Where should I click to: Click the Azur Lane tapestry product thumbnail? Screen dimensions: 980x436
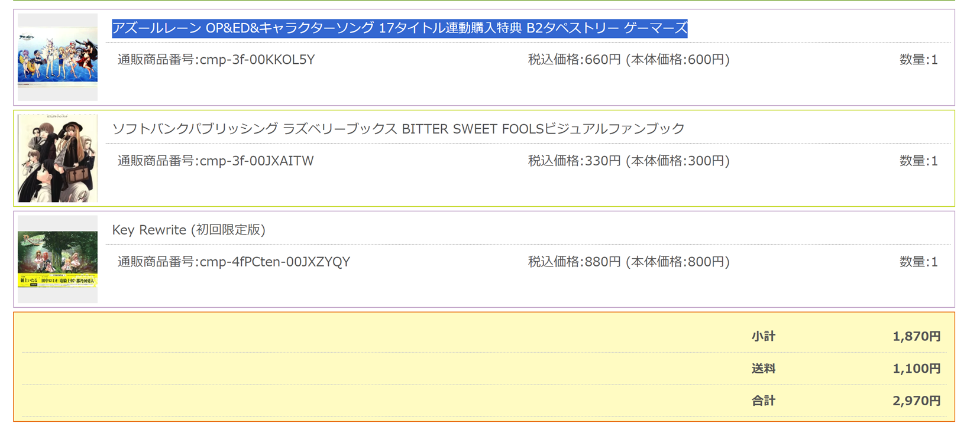57,57
